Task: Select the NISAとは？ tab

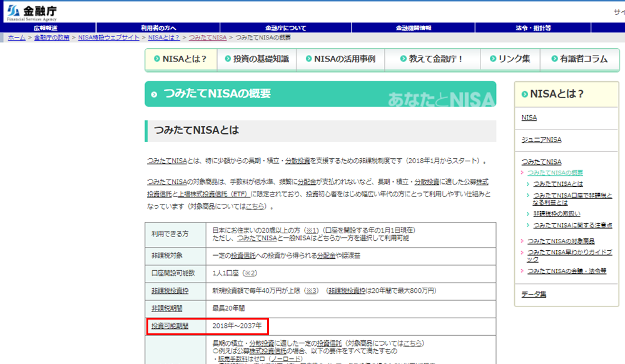Action: (181, 59)
